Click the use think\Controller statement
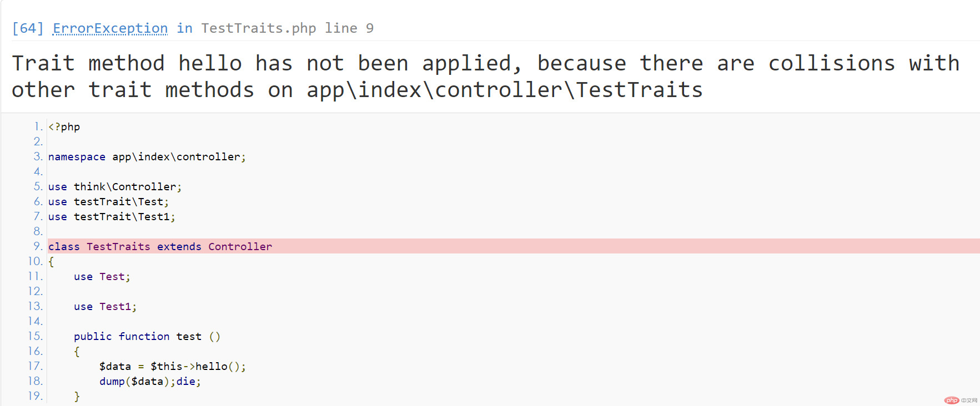Viewport: 980px width, 406px height. [115, 187]
